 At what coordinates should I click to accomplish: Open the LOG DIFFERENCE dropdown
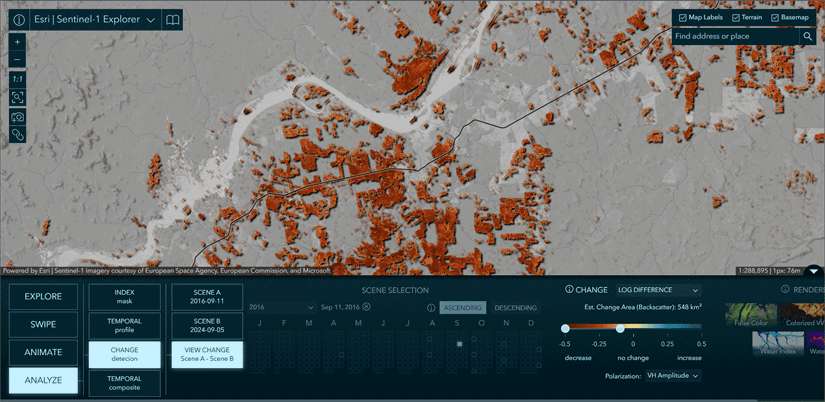(658, 290)
